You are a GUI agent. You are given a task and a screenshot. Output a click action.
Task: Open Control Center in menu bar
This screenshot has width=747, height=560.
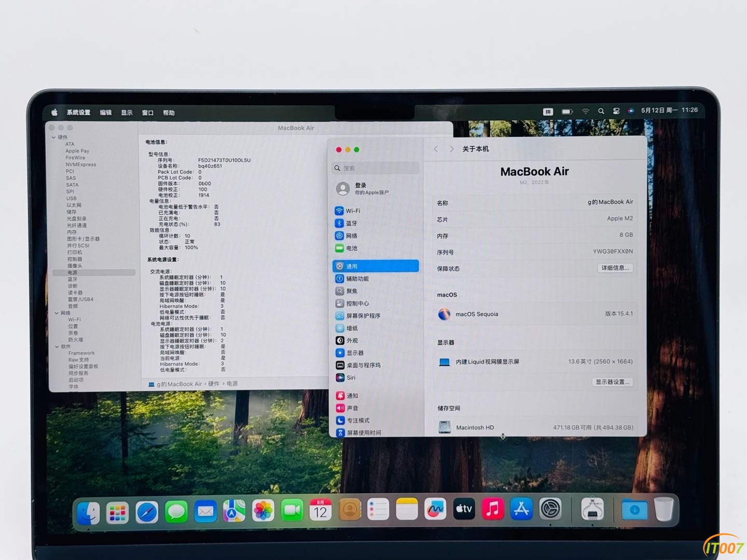coord(616,111)
